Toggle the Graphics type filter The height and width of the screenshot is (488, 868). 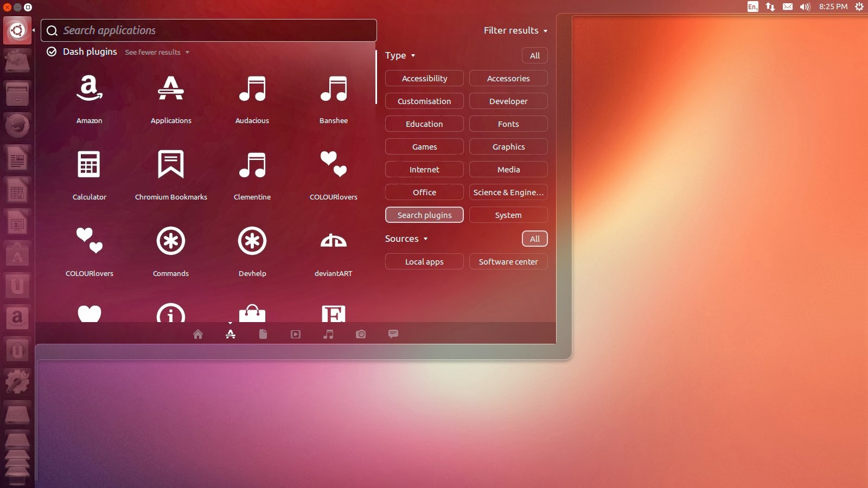click(508, 146)
